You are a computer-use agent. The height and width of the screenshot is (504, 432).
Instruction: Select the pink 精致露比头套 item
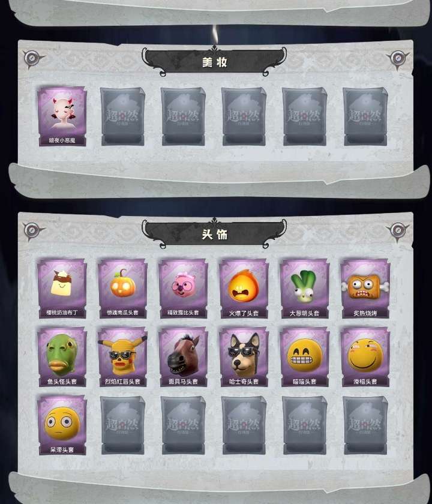point(183,289)
